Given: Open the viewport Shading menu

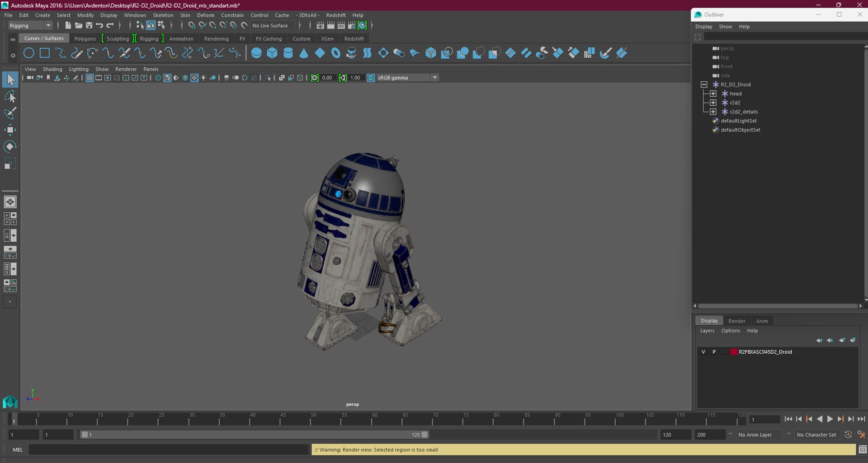Looking at the screenshot, I should 52,69.
